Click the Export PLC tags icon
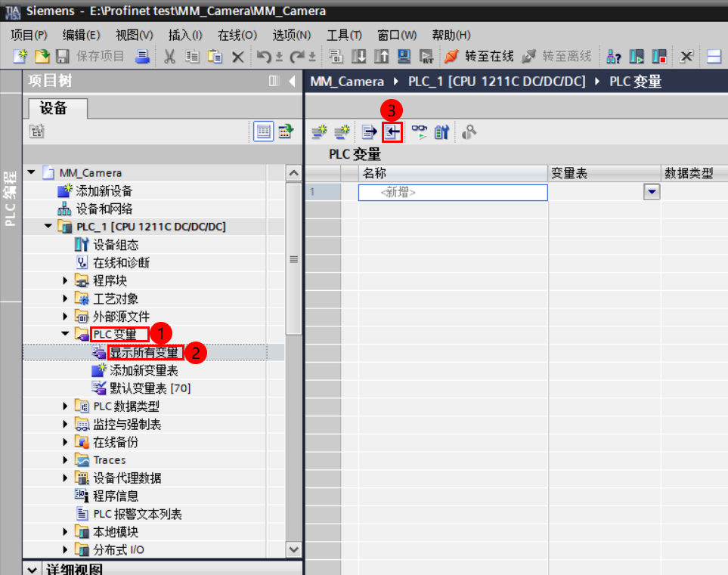The width and height of the screenshot is (728, 575). [x=369, y=131]
